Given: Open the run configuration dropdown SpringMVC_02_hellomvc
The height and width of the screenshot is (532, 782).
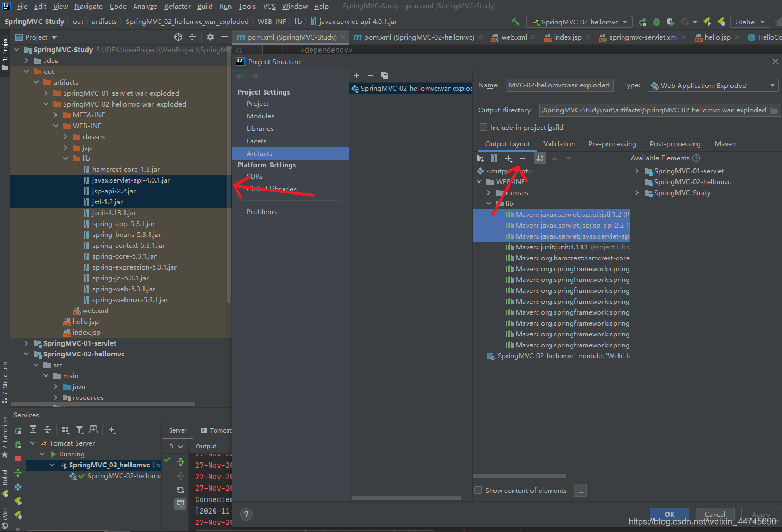Looking at the screenshot, I should point(579,22).
